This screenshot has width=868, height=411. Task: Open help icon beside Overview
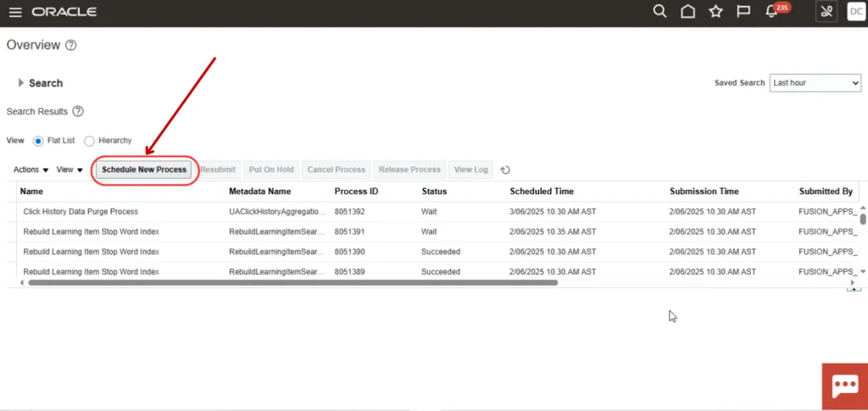pos(71,46)
